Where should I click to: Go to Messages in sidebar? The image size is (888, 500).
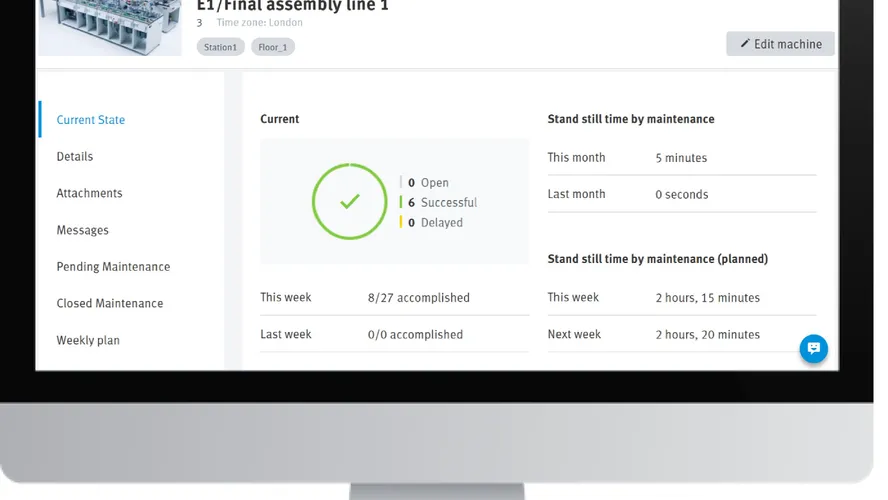tap(83, 230)
